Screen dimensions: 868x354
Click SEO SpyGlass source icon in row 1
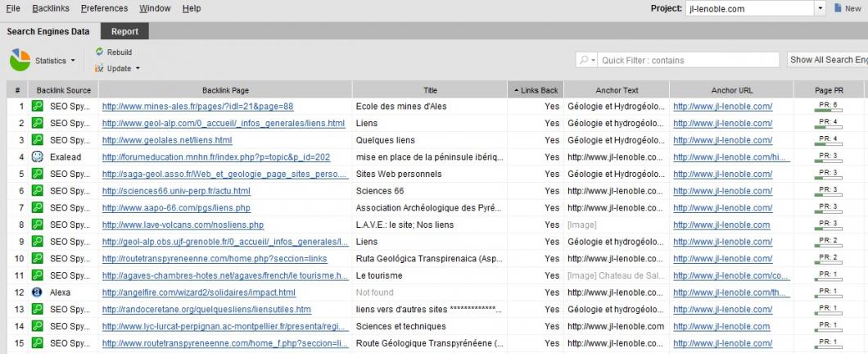37,106
